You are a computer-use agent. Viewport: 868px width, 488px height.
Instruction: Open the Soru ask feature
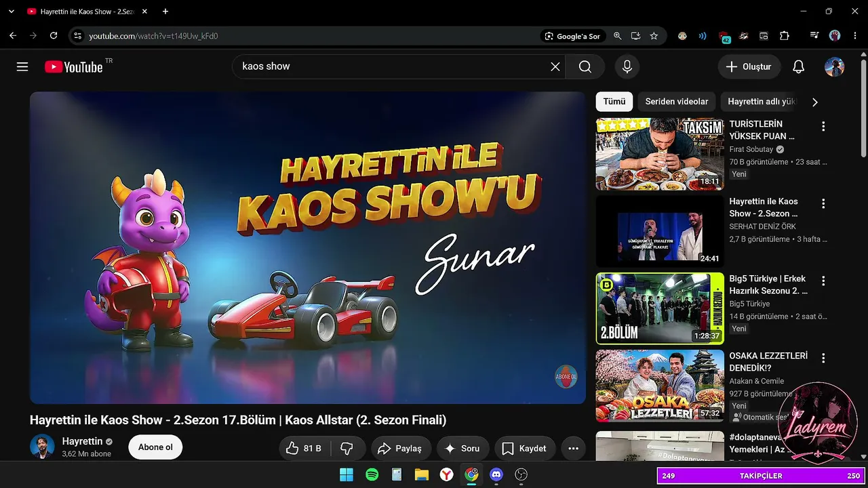[x=462, y=448]
